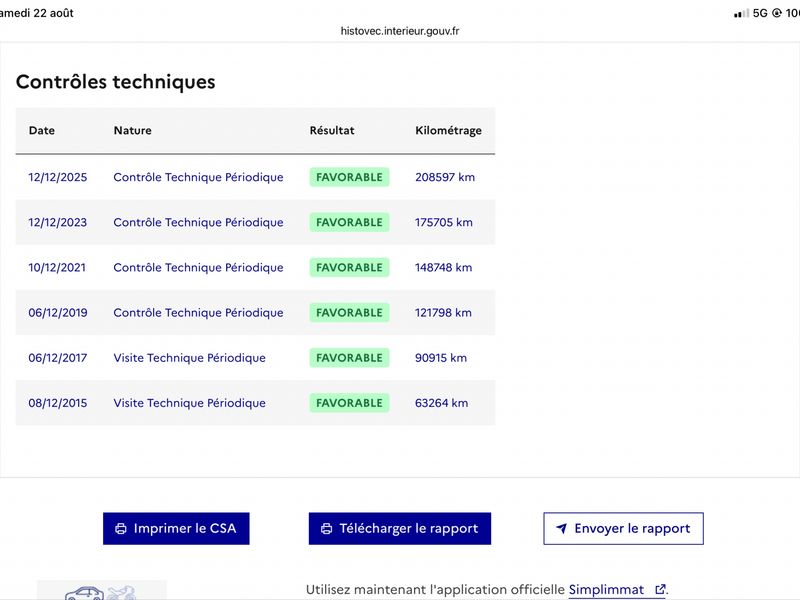Image resolution: width=800 pixels, height=600 pixels.
Task: Click the paper plane icon in Envoyer le rapport
Action: (x=561, y=529)
